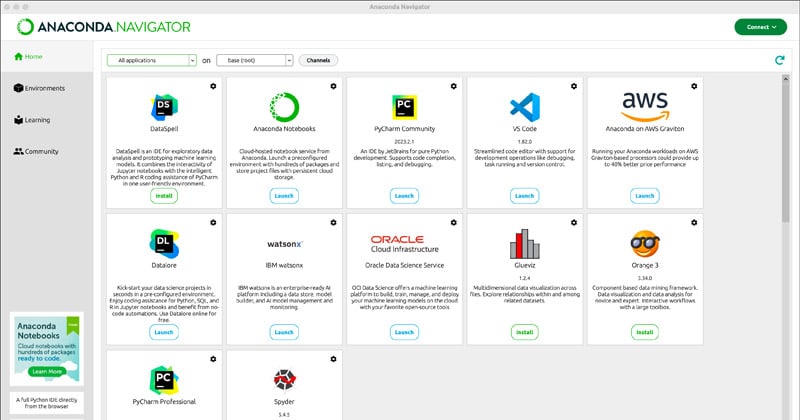This screenshot has height=420, width=800.
Task: Open the base (root) environment dropdown
Action: [x=255, y=60]
